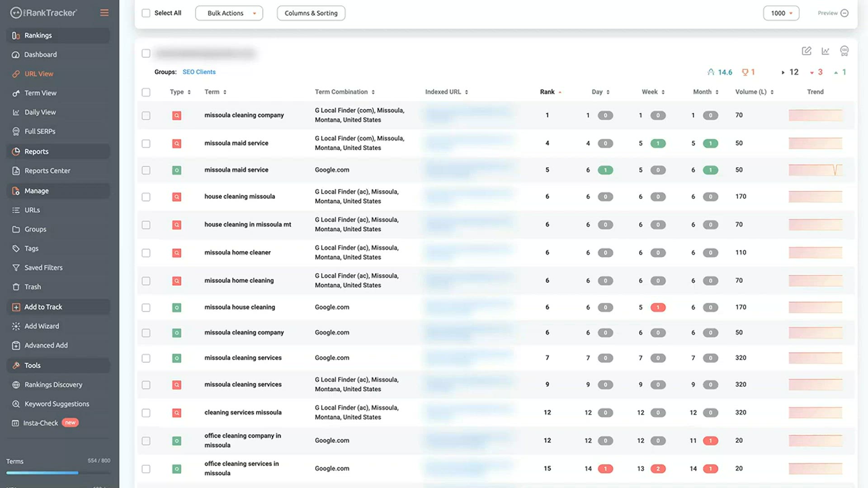The image size is (868, 488).
Task: Click the Keyword Suggestions search icon
Action: click(x=16, y=404)
